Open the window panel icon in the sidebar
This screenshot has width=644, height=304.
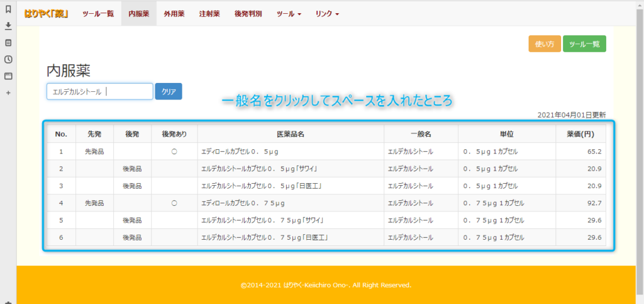click(8, 76)
